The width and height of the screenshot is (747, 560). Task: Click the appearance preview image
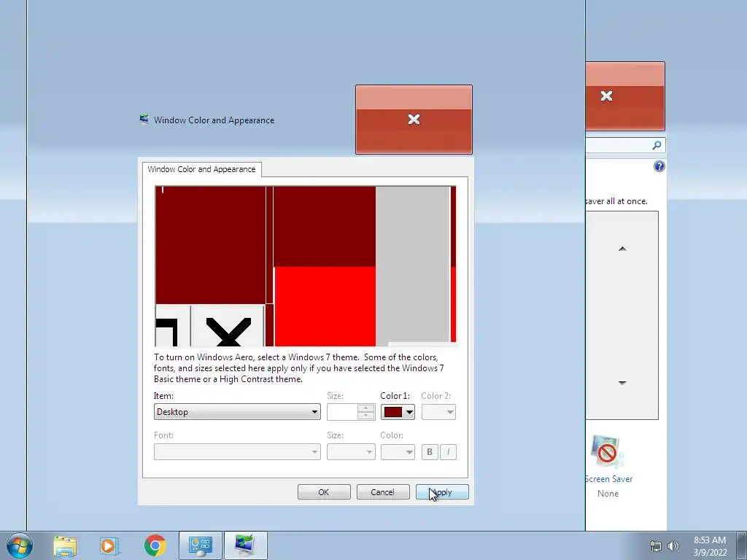coord(306,266)
